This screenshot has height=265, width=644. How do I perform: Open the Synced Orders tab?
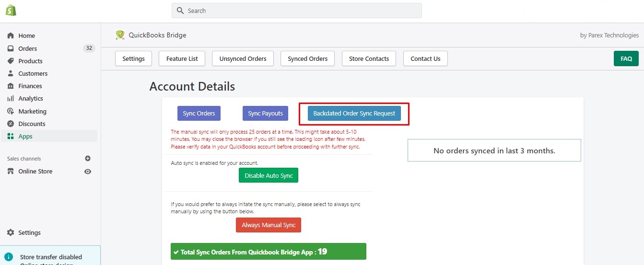point(308,58)
